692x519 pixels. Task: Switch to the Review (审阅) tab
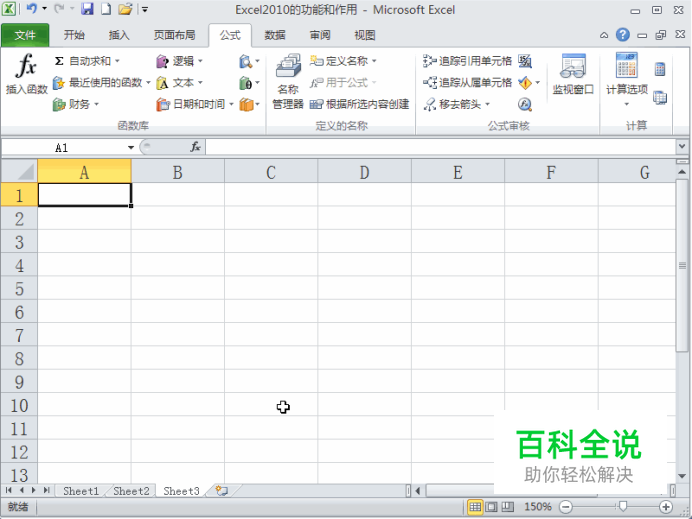(x=320, y=35)
